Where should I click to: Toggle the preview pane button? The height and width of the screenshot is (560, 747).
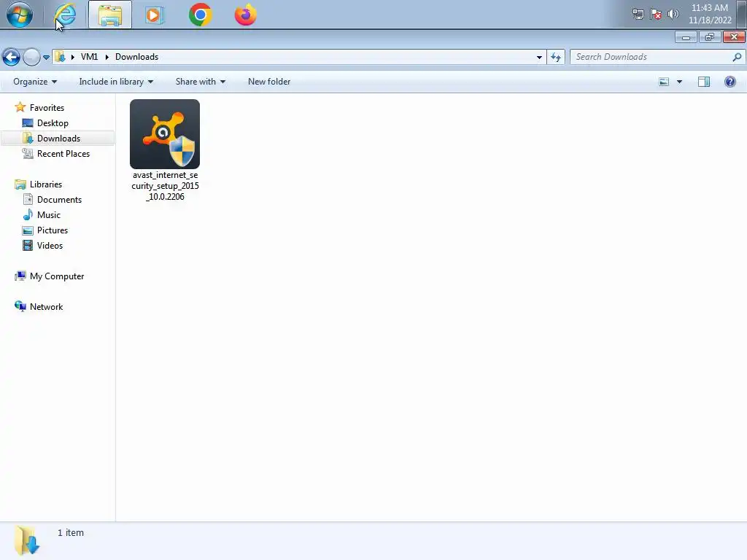tap(704, 82)
